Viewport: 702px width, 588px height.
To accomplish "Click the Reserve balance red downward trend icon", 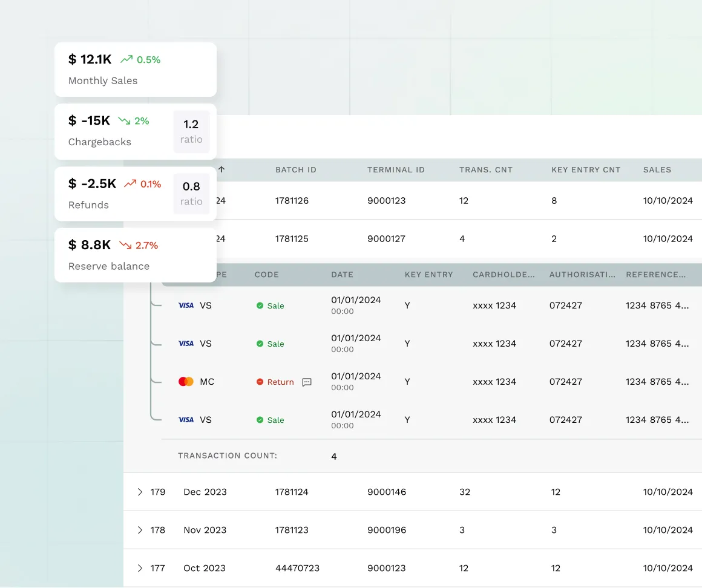I will coord(125,245).
